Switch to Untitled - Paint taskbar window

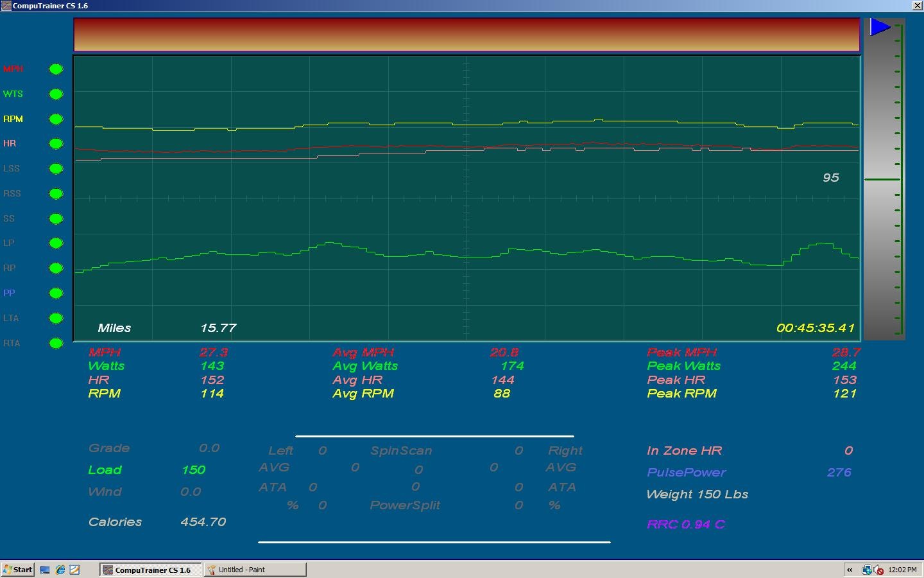pyautogui.click(x=255, y=570)
